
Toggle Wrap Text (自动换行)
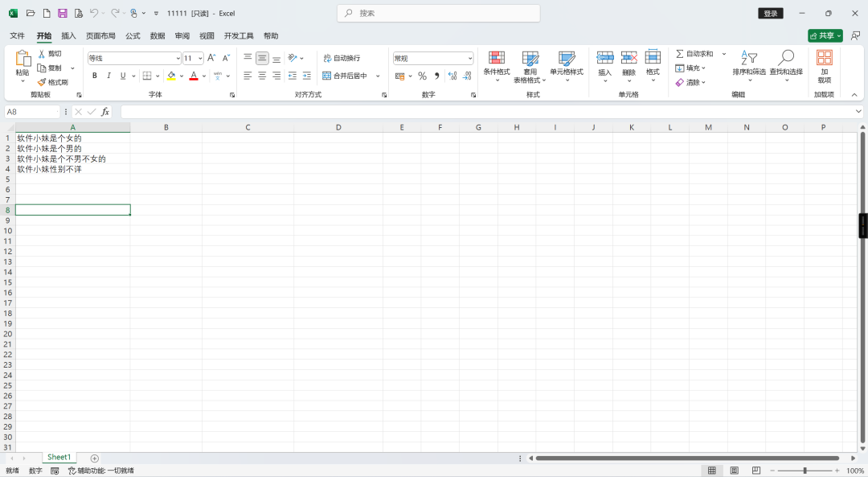click(342, 58)
